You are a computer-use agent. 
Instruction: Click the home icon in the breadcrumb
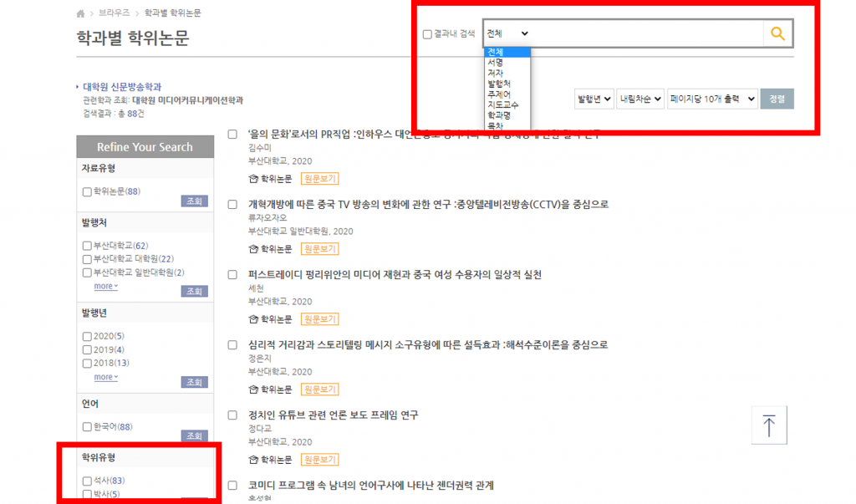point(80,14)
